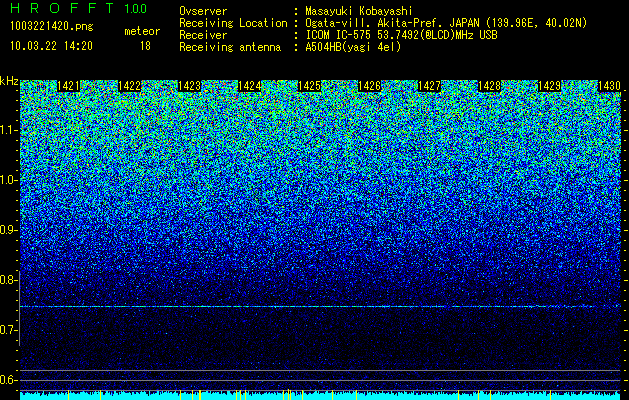Click the 1422 time marker
Screen dimensions: 629x400
129,86
